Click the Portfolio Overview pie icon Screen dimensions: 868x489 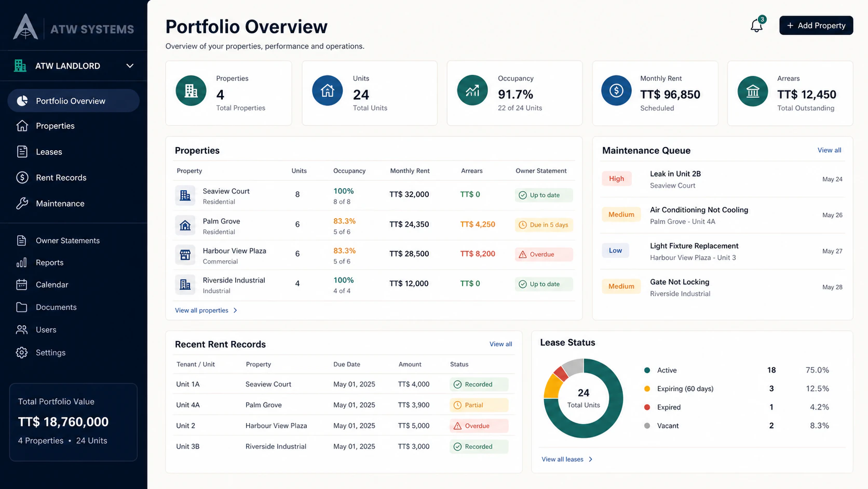pos(22,100)
